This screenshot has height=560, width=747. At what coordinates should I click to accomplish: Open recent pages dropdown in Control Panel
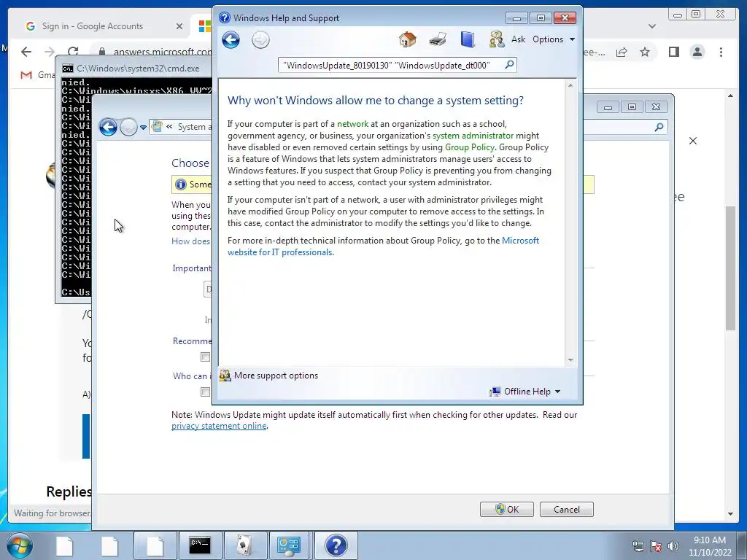pyautogui.click(x=143, y=128)
